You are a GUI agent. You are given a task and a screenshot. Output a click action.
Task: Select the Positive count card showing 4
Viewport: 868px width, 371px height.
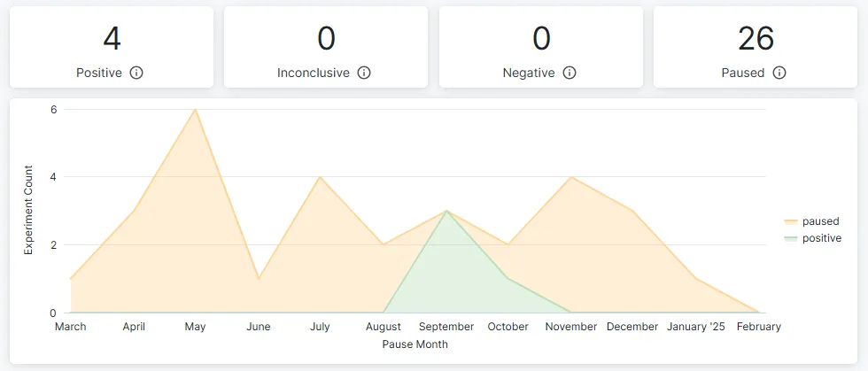click(x=112, y=47)
